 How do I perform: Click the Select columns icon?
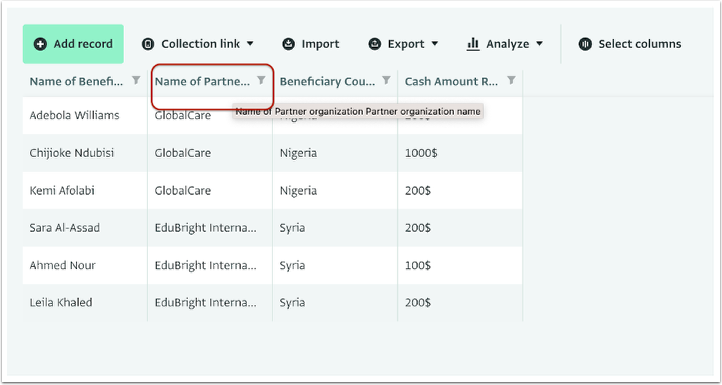tap(585, 44)
